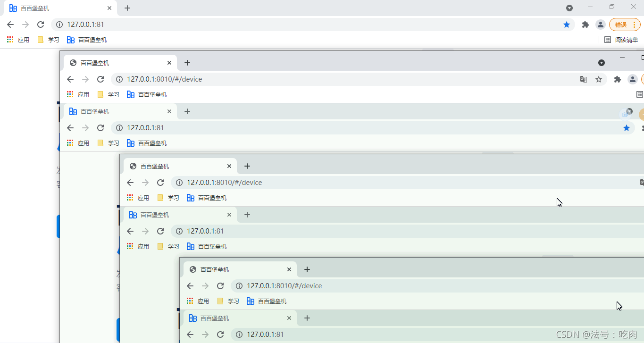This screenshot has height=343, width=644.
Task: Go back in middle 8010/#/device nested window
Action: click(130, 183)
